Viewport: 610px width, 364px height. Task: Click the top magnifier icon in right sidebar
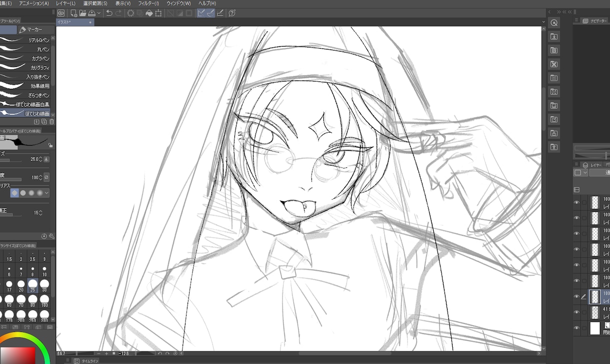click(554, 23)
